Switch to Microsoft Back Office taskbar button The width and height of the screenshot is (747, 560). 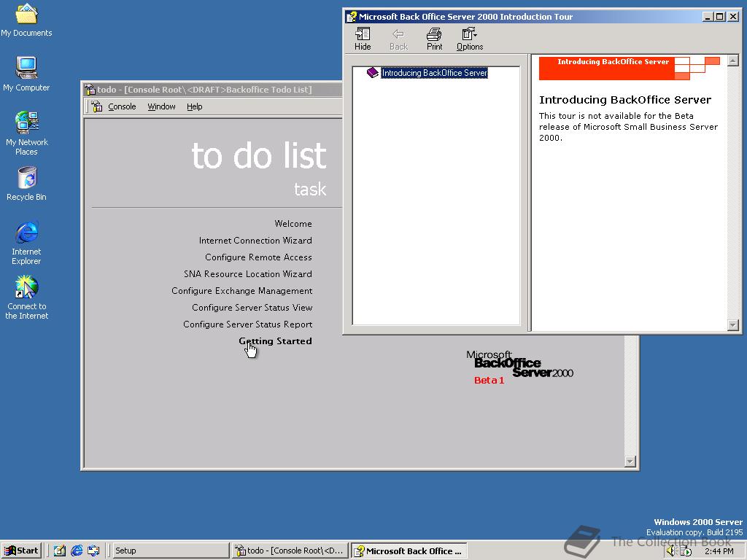[409, 551]
